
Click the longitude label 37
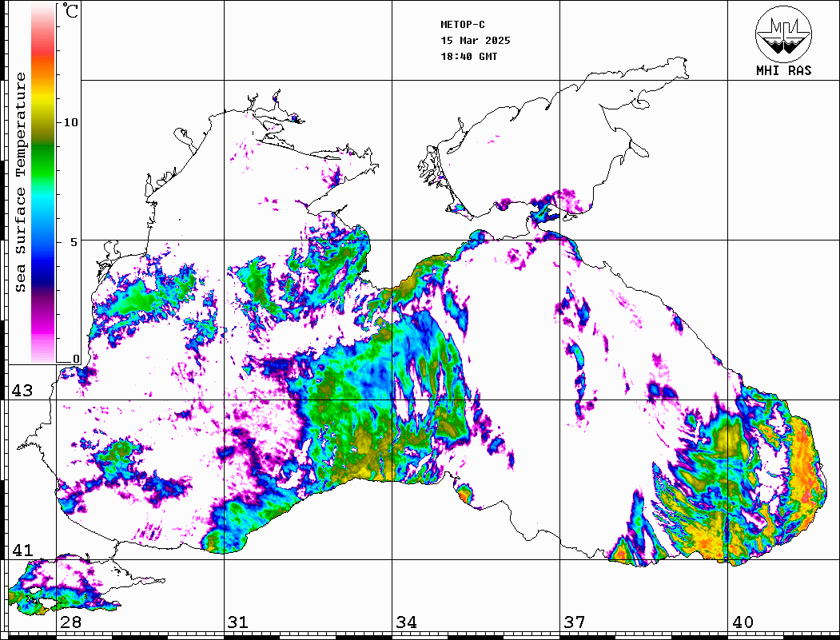click(575, 622)
